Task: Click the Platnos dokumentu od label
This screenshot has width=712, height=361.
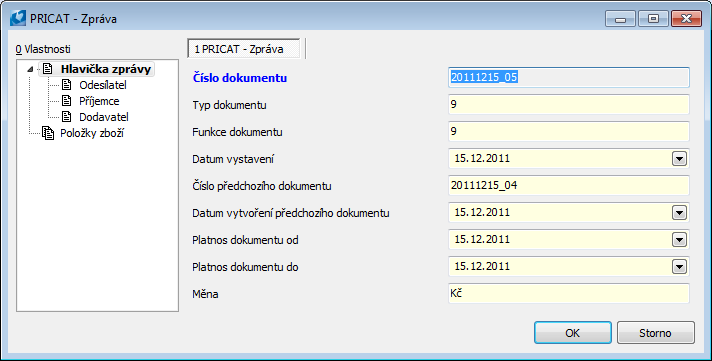Action: 246,240
